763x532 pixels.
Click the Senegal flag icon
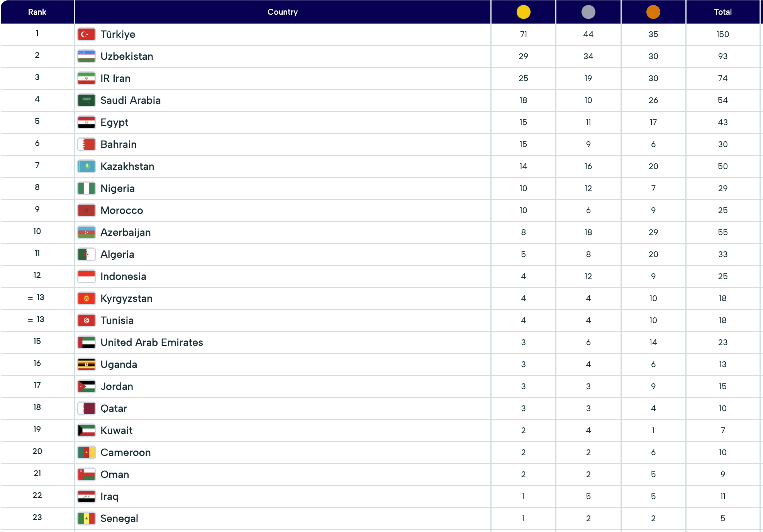pos(86,518)
